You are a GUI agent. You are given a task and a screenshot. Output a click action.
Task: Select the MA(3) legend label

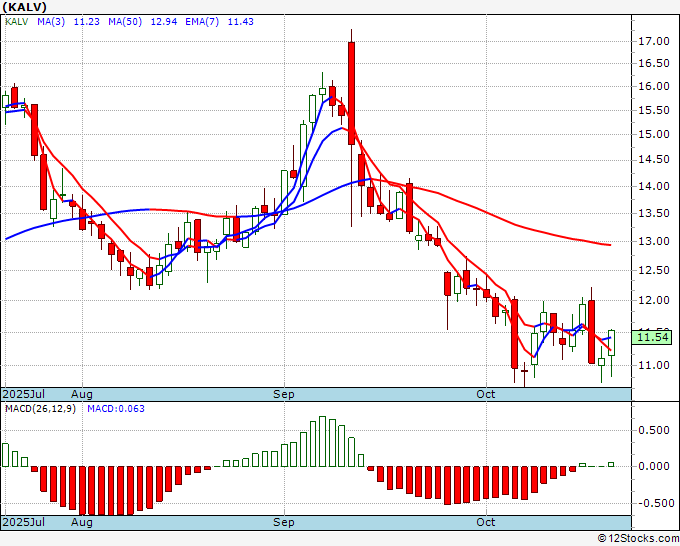(x=51, y=22)
